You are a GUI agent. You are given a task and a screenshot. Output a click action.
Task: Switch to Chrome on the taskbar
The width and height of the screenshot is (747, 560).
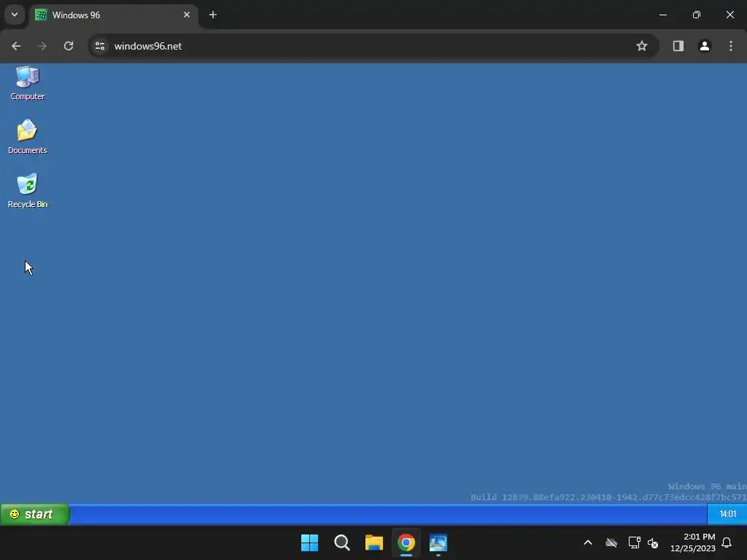click(x=406, y=542)
